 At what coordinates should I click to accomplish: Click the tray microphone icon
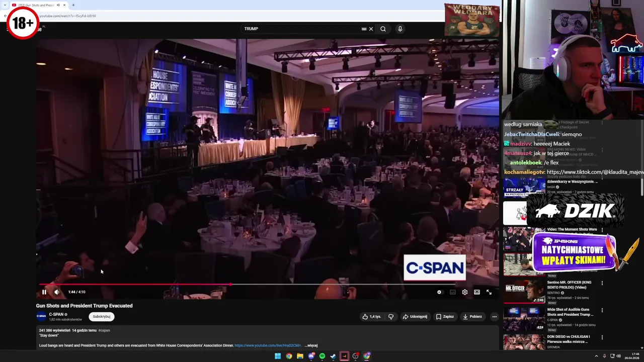click(604, 356)
